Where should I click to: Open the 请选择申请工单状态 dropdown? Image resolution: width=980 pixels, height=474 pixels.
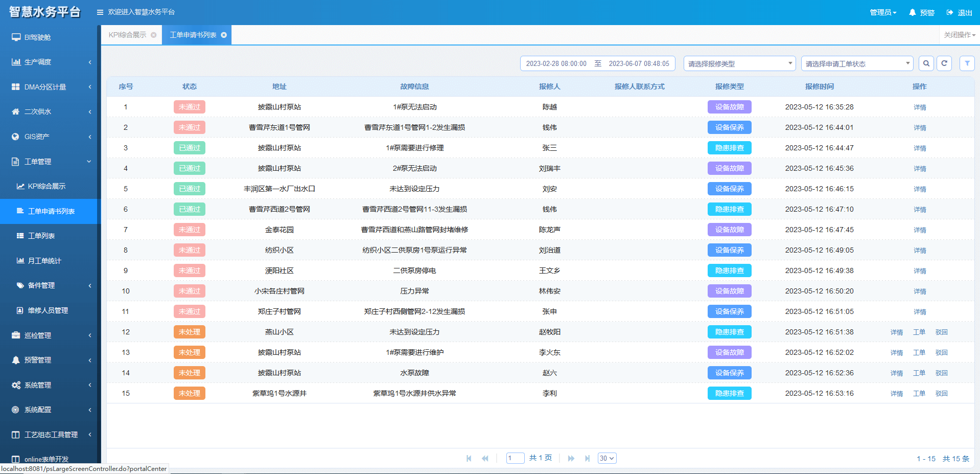pyautogui.click(x=857, y=63)
